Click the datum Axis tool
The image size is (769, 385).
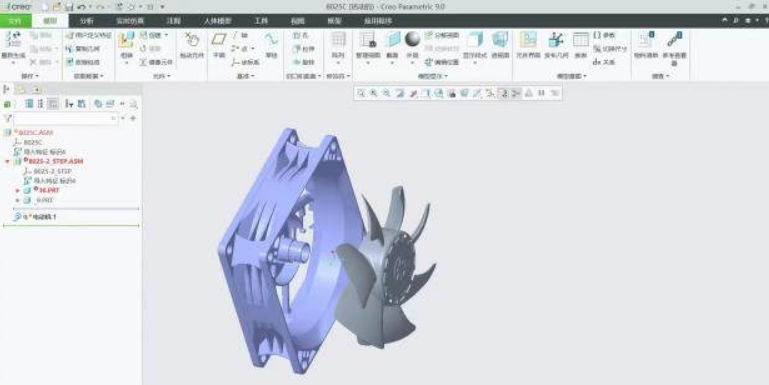pyautogui.click(x=240, y=35)
